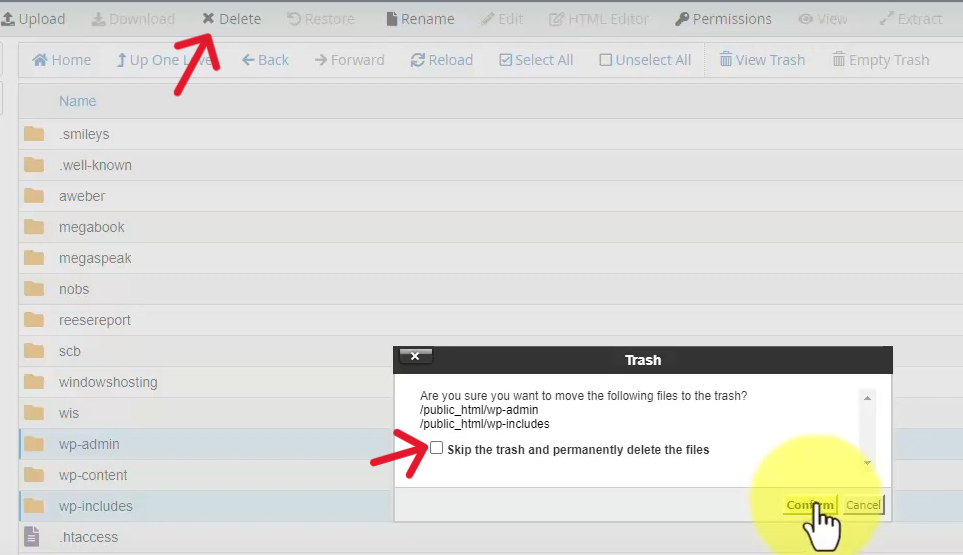Click the windowshosting folder name

108,382
